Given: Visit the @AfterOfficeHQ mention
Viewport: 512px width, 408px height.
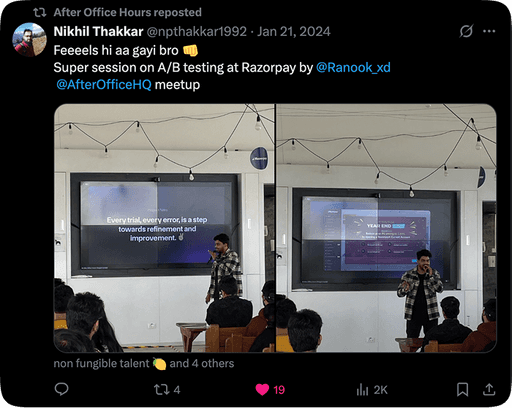Looking at the screenshot, I should tap(104, 85).
